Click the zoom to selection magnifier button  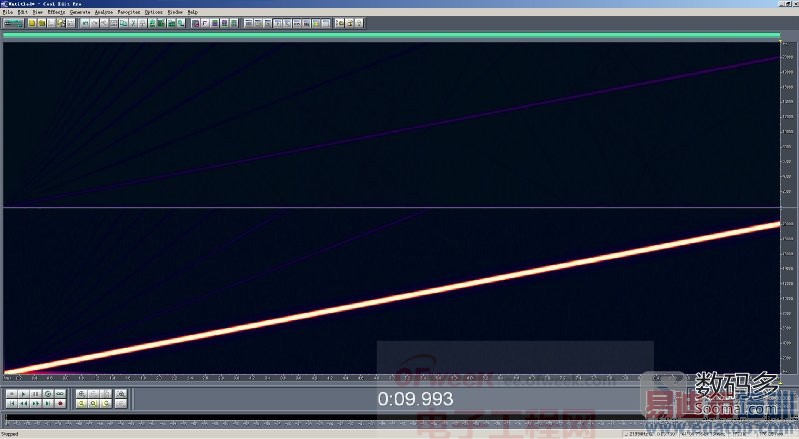point(121,394)
